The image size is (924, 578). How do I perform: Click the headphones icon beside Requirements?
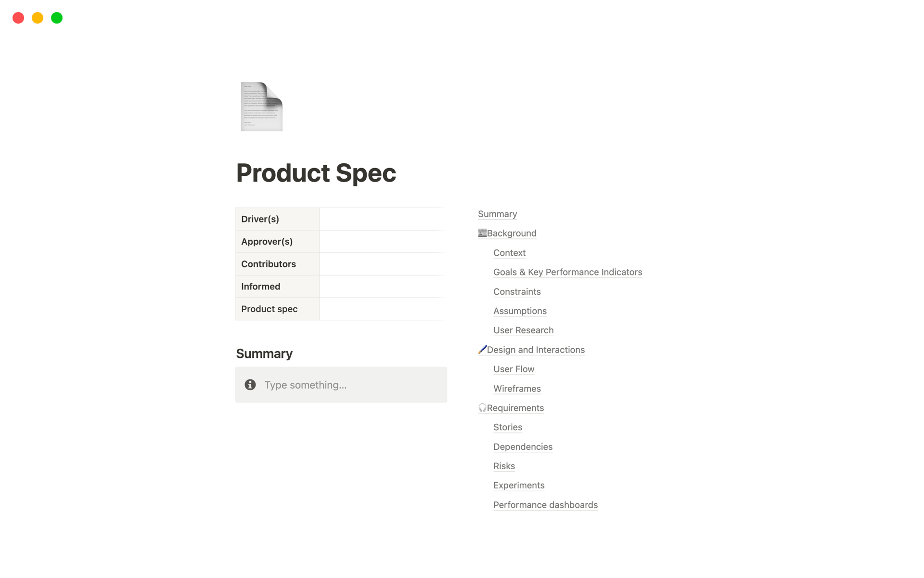[482, 408]
